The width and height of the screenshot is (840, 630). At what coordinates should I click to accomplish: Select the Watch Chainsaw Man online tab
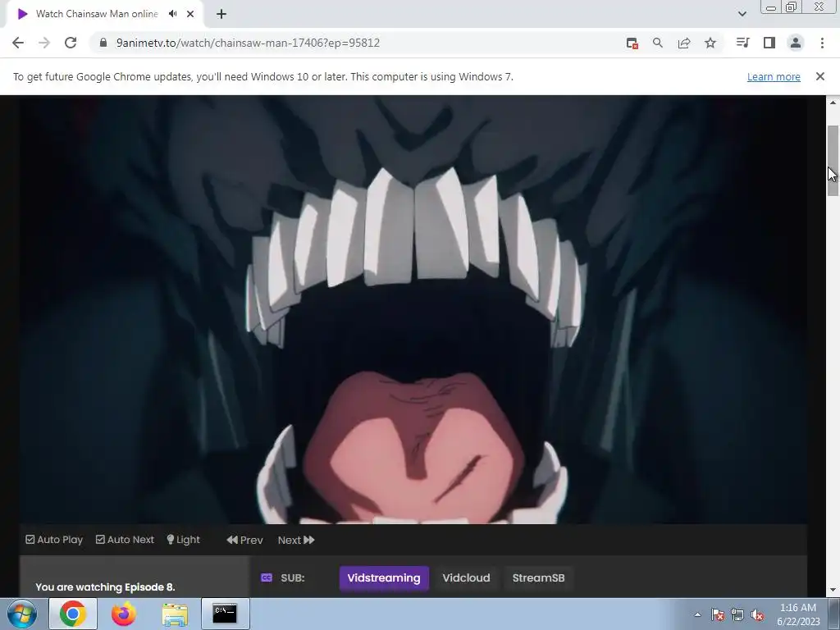pyautogui.click(x=104, y=14)
